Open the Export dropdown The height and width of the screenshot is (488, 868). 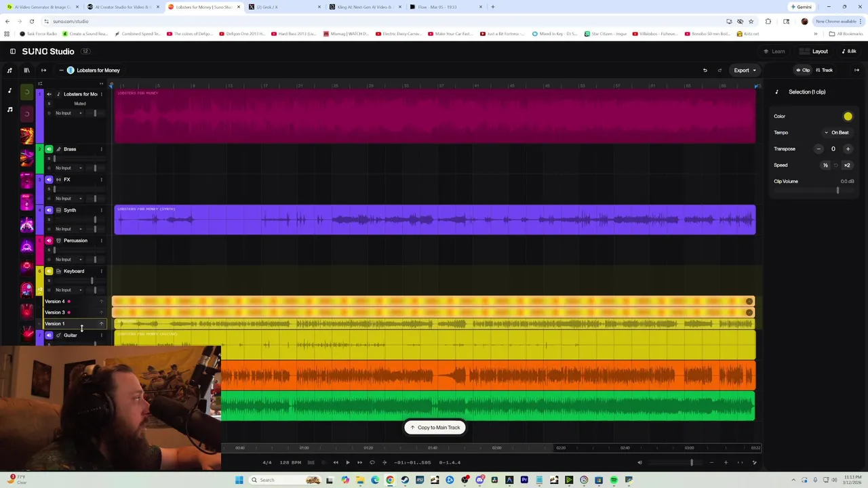tap(745, 70)
